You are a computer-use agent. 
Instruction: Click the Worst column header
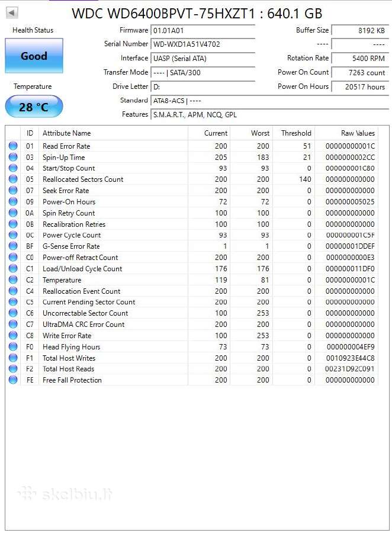click(252, 133)
